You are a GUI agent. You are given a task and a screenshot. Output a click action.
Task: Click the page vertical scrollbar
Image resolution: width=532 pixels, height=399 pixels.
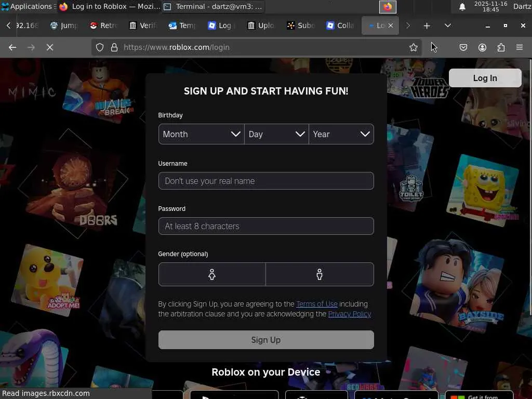(530, 187)
